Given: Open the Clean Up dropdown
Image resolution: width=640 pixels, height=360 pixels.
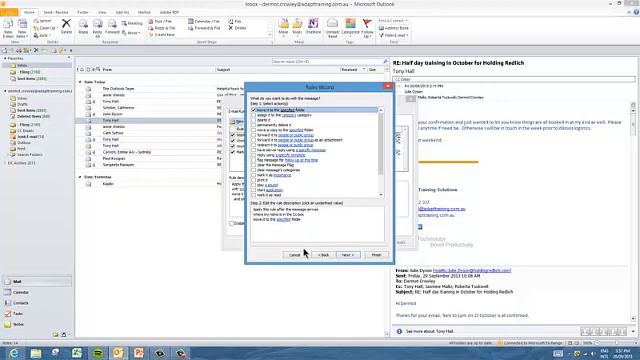Looking at the screenshot, I should click(45, 28).
